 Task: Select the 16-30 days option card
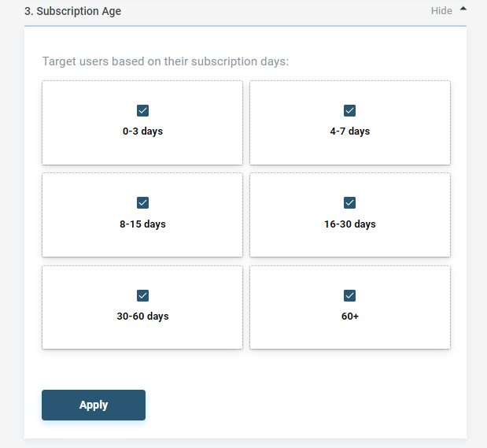tap(350, 215)
